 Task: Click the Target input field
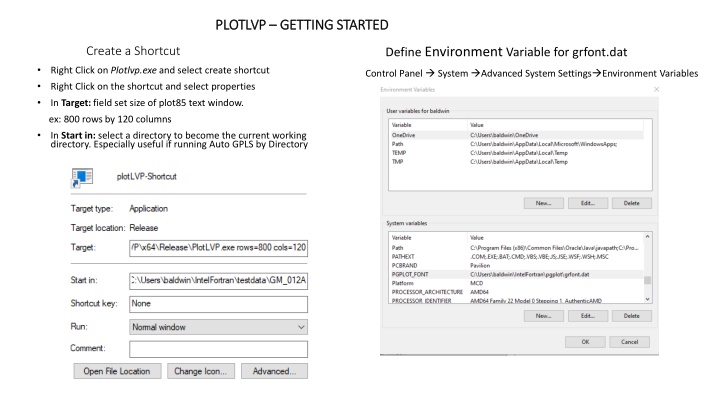click(x=219, y=248)
